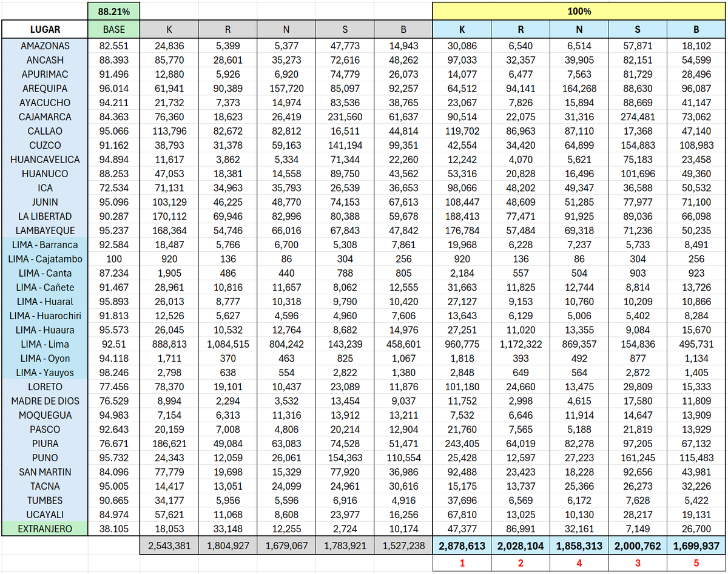Screen dimensions: 728x574
Task: Select the LUGAR header cell
Action: click(x=45, y=29)
